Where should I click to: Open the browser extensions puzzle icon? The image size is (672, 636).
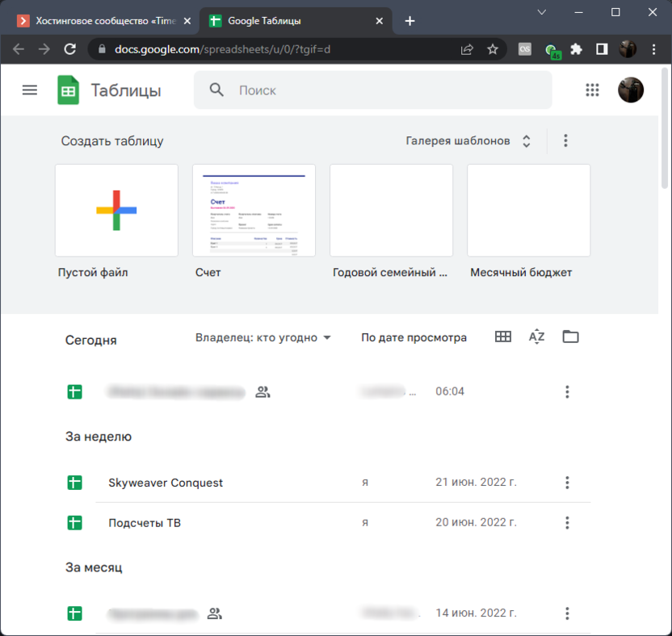(576, 49)
